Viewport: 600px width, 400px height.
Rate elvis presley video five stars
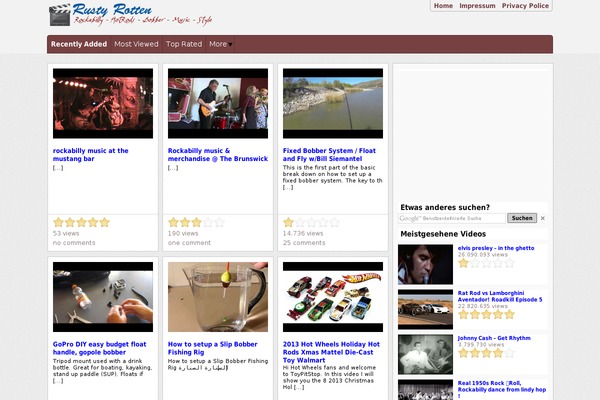[509, 263]
